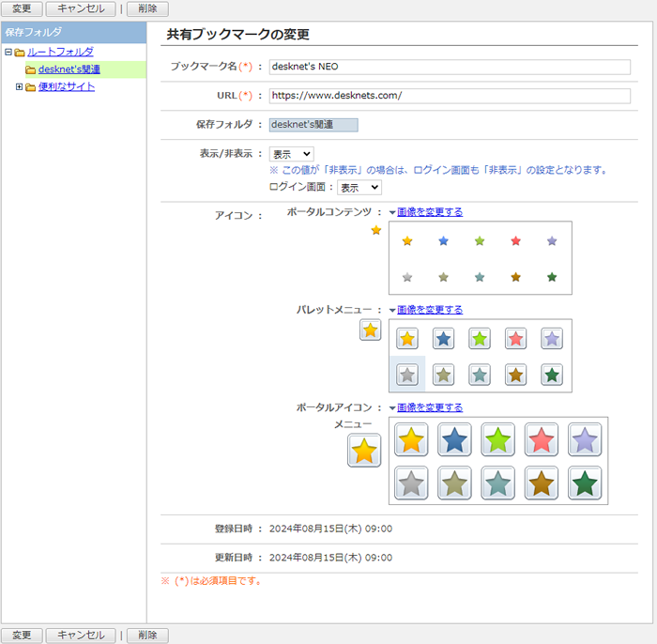Select teal star in portal contents icons

[x=480, y=277]
